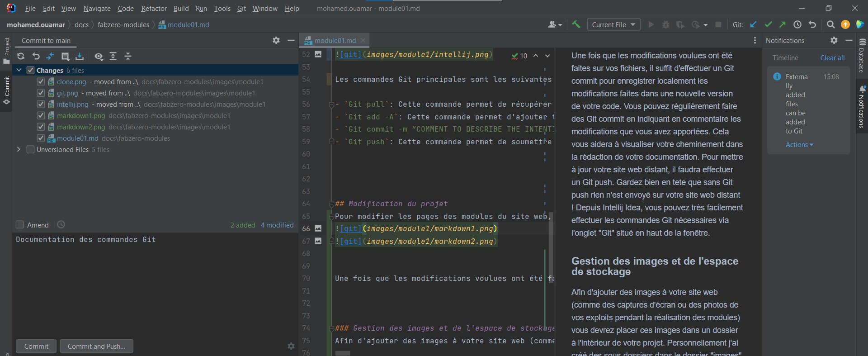Click the fabzero-modules breadcrumb
Image resolution: width=868 pixels, height=356 pixels.
pyautogui.click(x=123, y=24)
